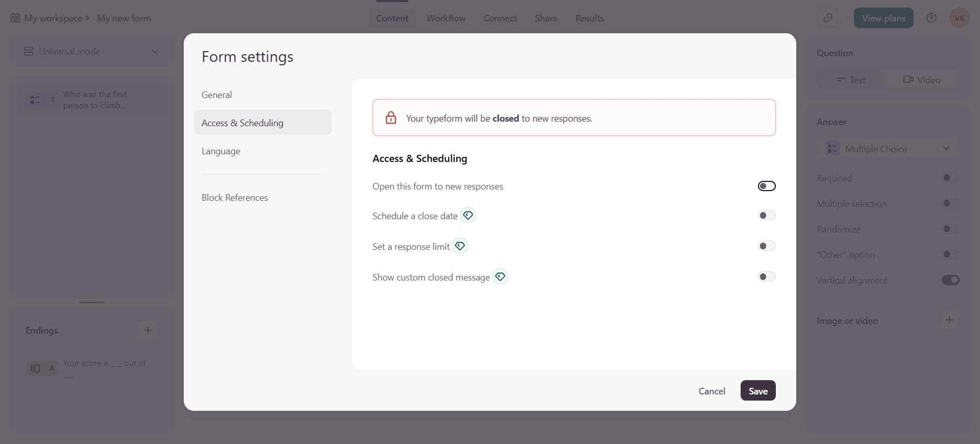Image resolution: width=980 pixels, height=444 pixels.
Task: Click the help question mark icon
Action: click(x=931, y=18)
